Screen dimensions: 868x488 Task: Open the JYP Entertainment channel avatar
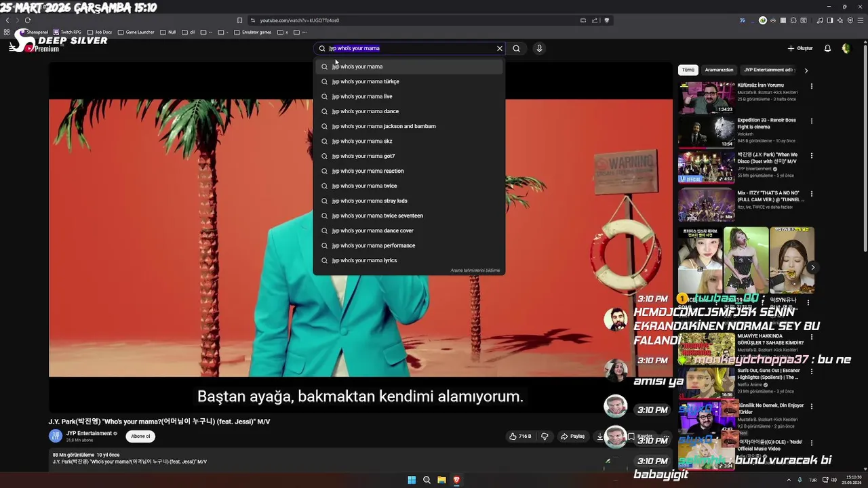(x=56, y=436)
